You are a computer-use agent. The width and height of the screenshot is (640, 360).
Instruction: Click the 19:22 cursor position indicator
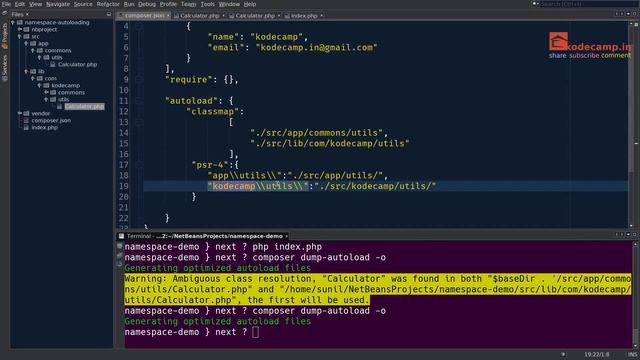click(596, 354)
